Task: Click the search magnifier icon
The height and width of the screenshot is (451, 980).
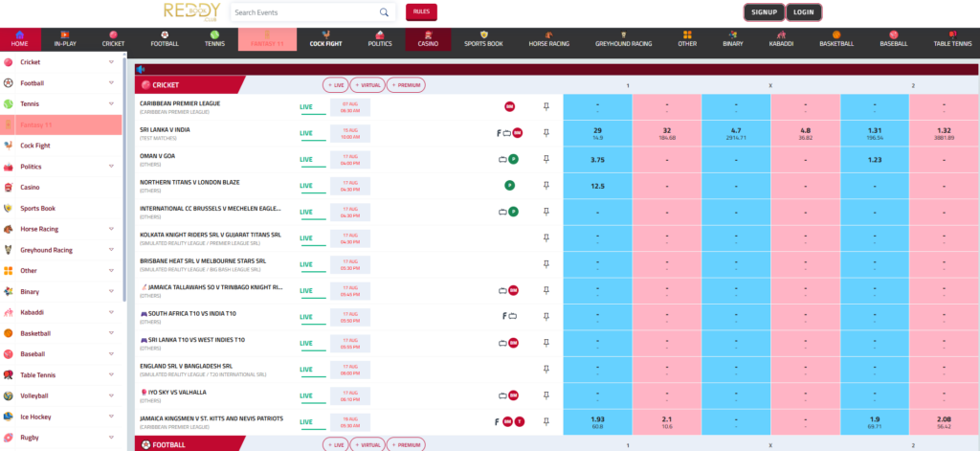Action: tap(384, 11)
